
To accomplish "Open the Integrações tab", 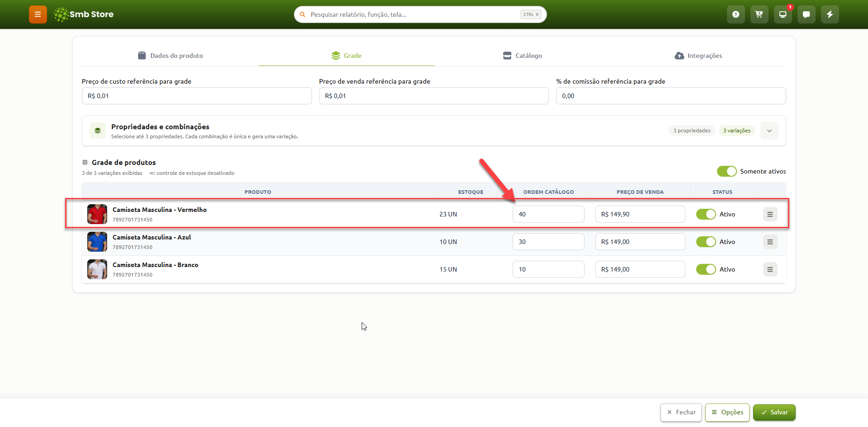I will [698, 56].
